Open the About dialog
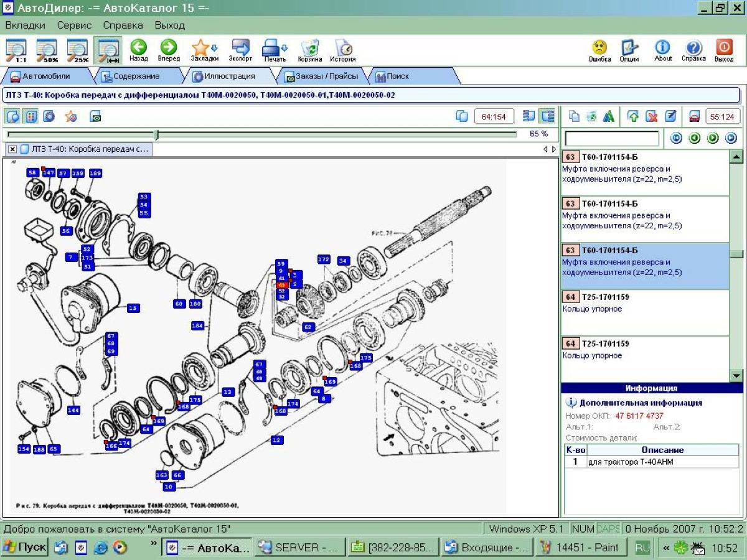Viewport: 747px width, 560px height. (663, 50)
